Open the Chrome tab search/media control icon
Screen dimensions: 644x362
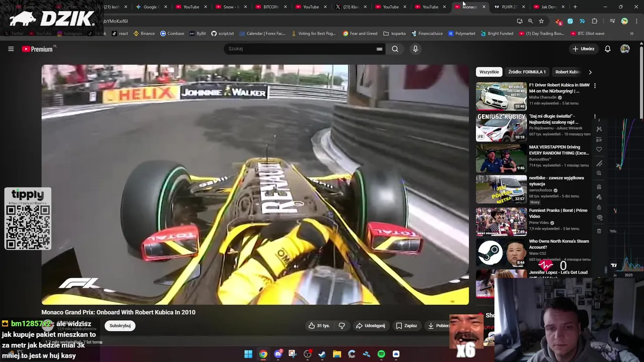(612, 21)
